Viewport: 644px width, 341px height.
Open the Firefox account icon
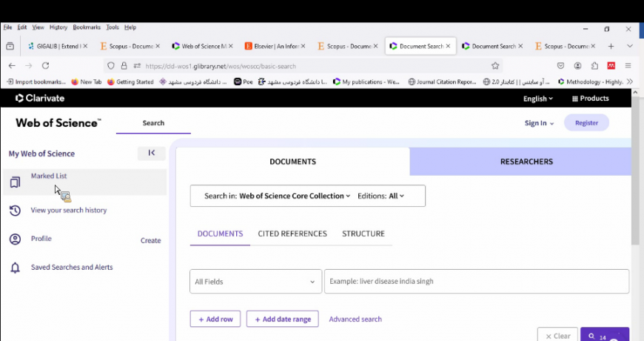click(578, 66)
